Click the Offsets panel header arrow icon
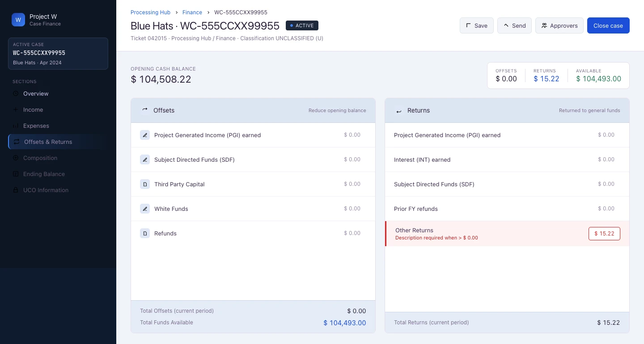The width and height of the screenshot is (644, 344). pos(145,110)
